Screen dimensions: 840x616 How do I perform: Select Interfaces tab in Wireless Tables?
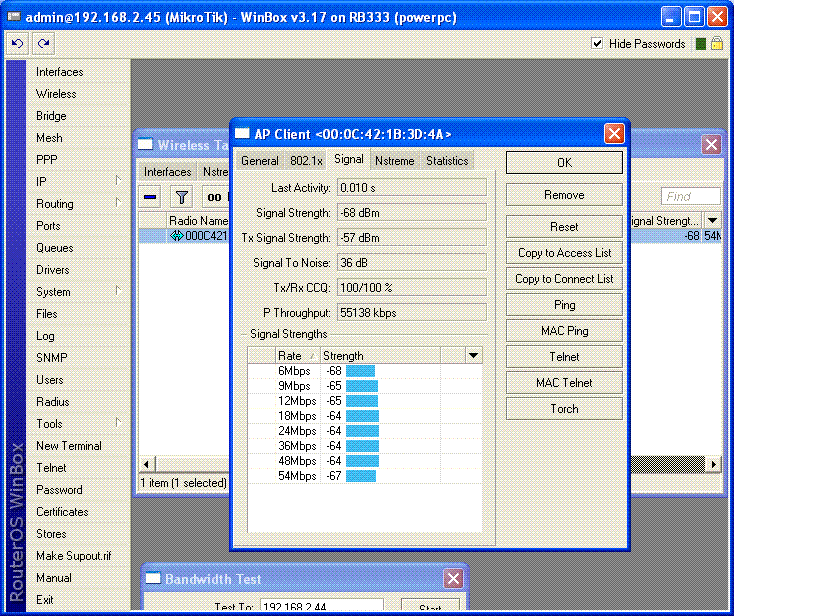pyautogui.click(x=167, y=172)
